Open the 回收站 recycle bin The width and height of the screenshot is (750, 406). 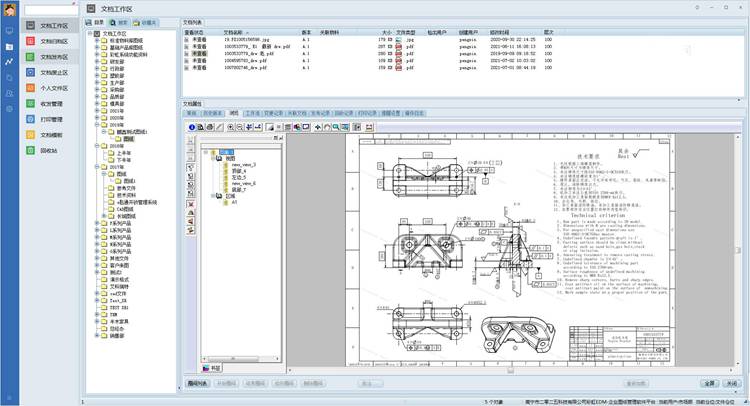(x=48, y=150)
